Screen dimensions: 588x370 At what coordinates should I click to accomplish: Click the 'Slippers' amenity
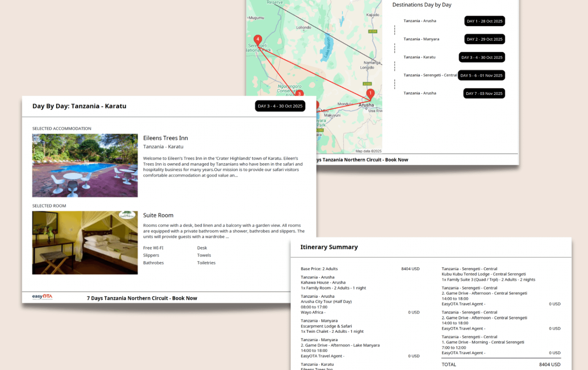pos(151,255)
